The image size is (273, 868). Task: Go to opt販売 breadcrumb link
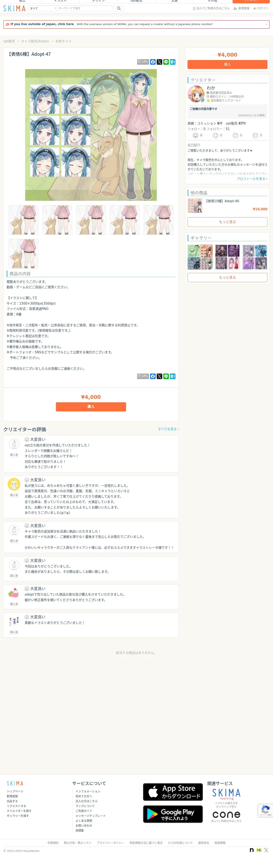(x=9, y=41)
